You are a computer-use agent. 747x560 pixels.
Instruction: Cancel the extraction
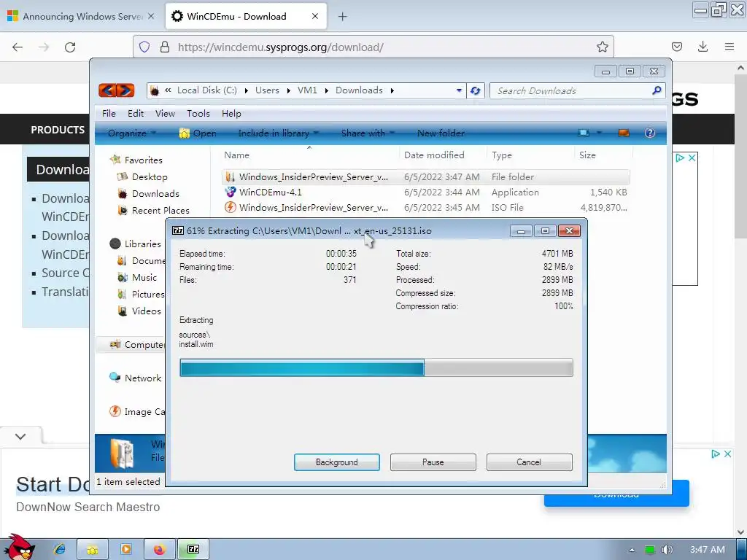coord(529,462)
